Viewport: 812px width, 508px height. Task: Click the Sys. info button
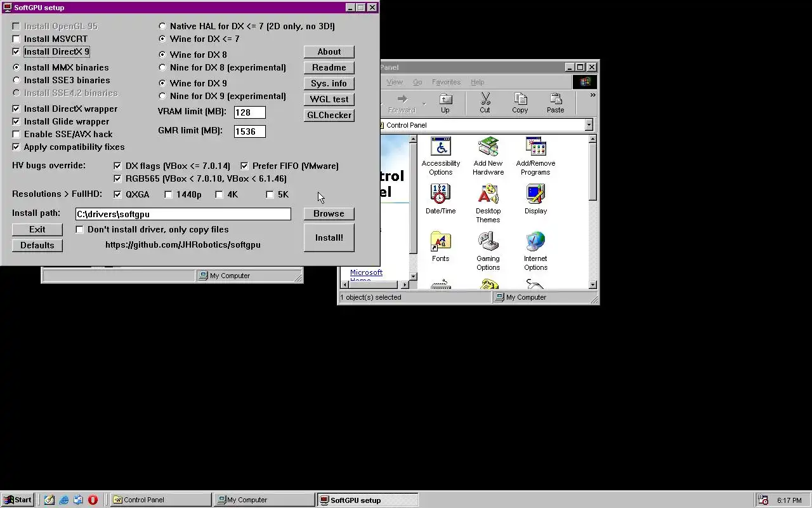(x=329, y=83)
